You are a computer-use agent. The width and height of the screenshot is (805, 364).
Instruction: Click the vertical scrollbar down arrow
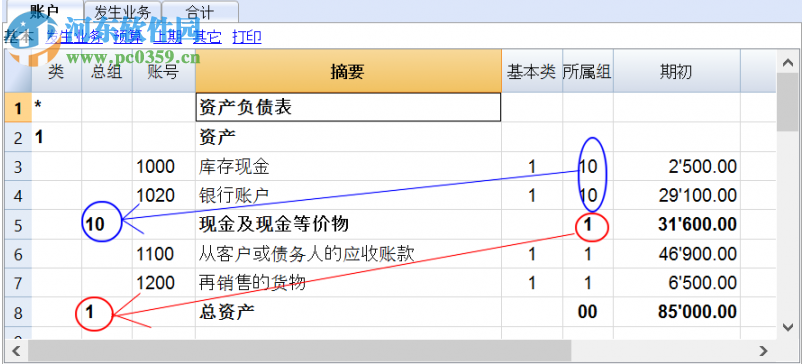coord(788,327)
